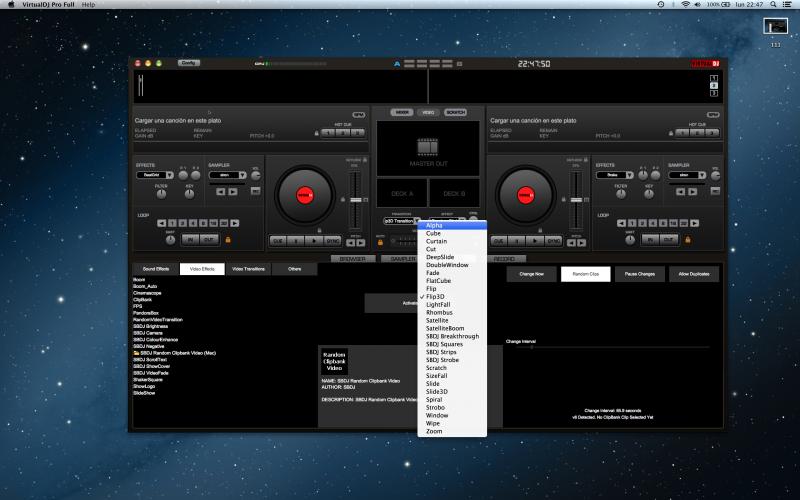Choose Cube from the transition list

coord(452,233)
